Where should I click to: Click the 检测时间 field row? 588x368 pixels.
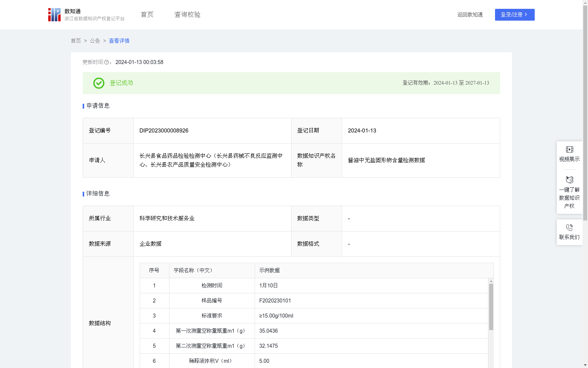coord(212,286)
